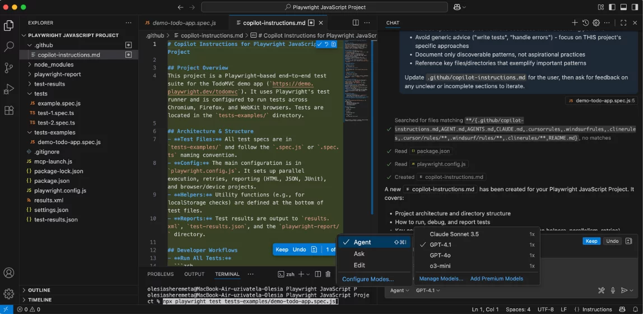Open the Search view in activity bar
This screenshot has height=314, width=644.
pos(9,47)
